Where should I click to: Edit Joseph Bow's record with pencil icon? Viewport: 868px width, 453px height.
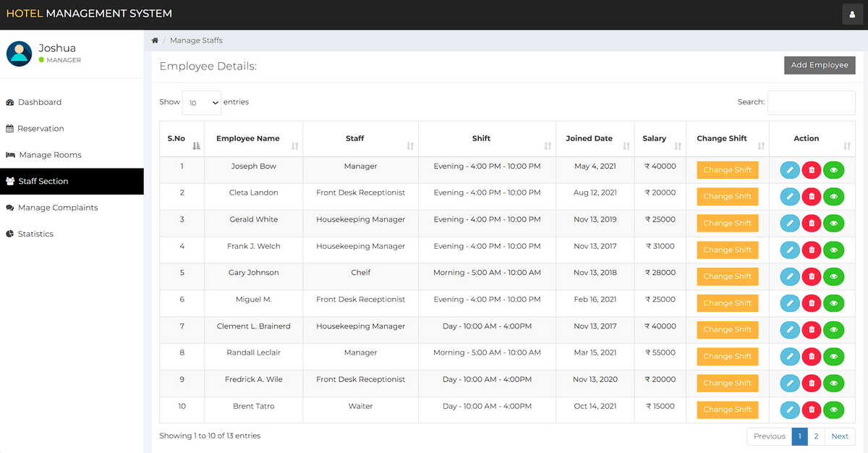790,170
